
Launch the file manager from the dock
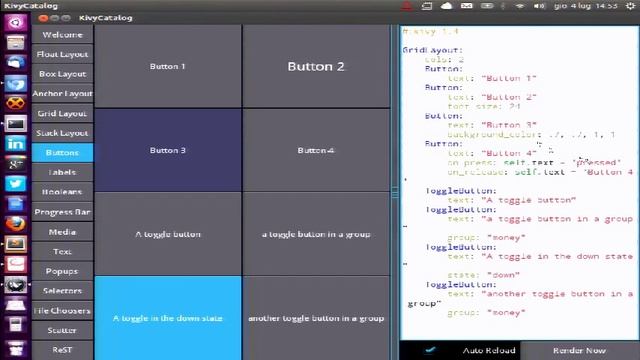[16, 42]
